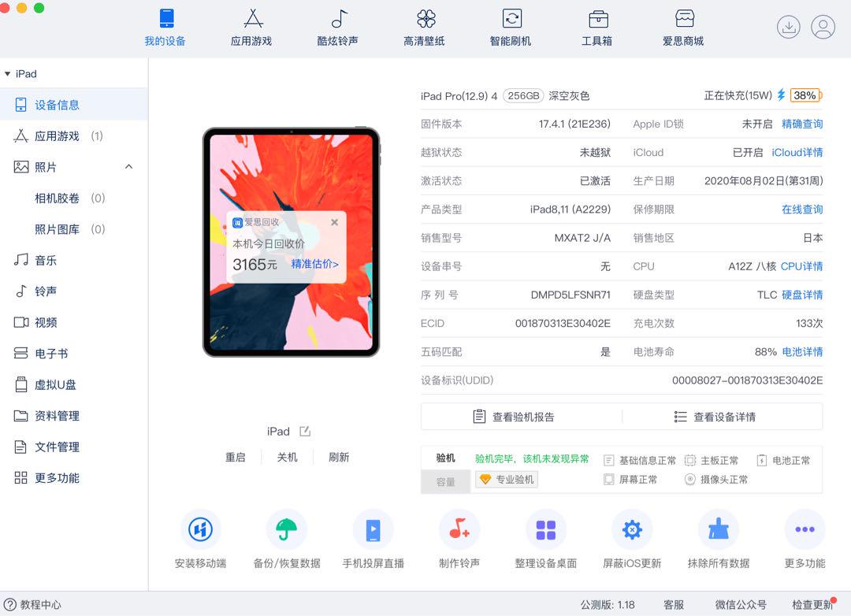Open iCloud详情 link
851x616 pixels.
(797, 153)
